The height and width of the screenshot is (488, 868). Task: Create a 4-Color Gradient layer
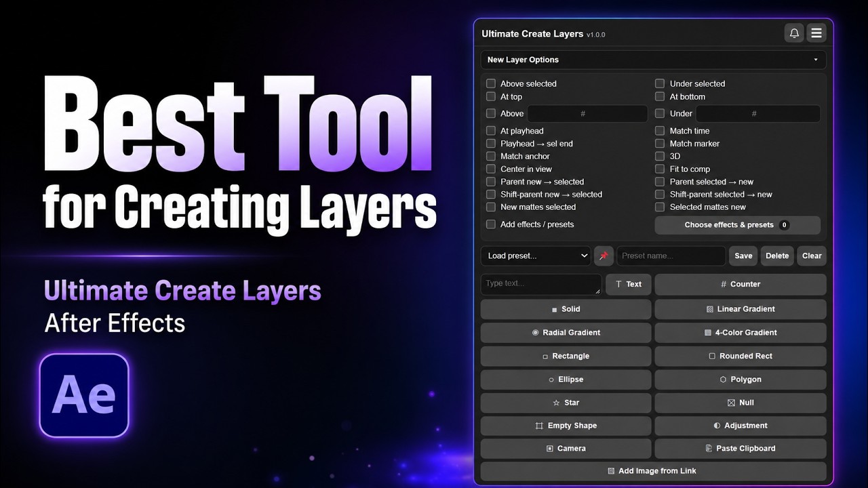[741, 333]
